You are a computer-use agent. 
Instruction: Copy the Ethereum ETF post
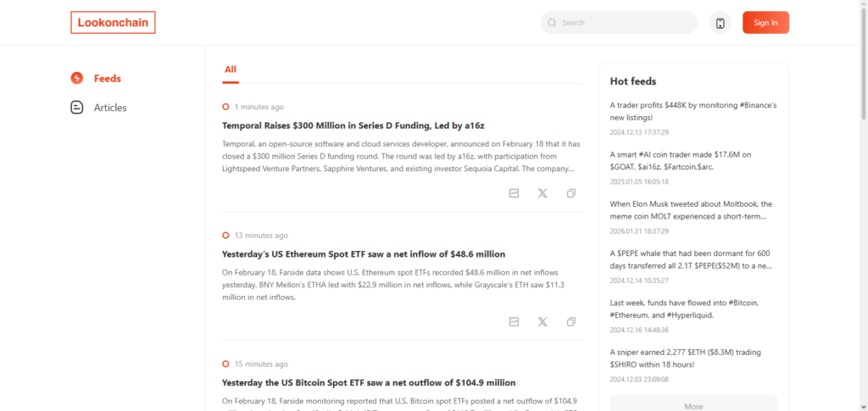pos(571,321)
